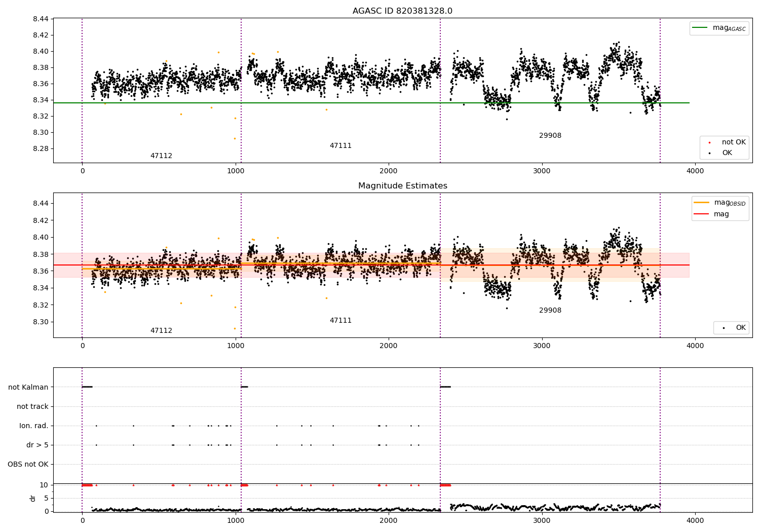This screenshot has height=532, width=760.
Task: Click the 'Magnitude Estimates' plot title
Action: pyautogui.click(x=403, y=186)
